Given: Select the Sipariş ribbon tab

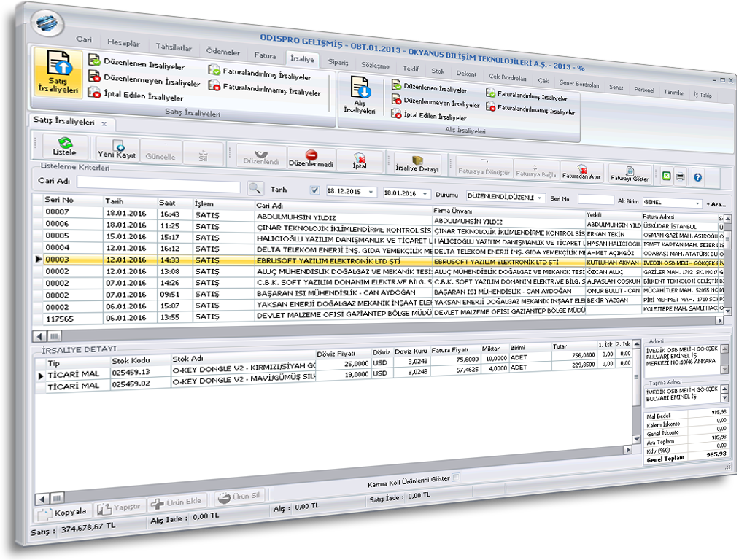Looking at the screenshot, I should 338,63.
